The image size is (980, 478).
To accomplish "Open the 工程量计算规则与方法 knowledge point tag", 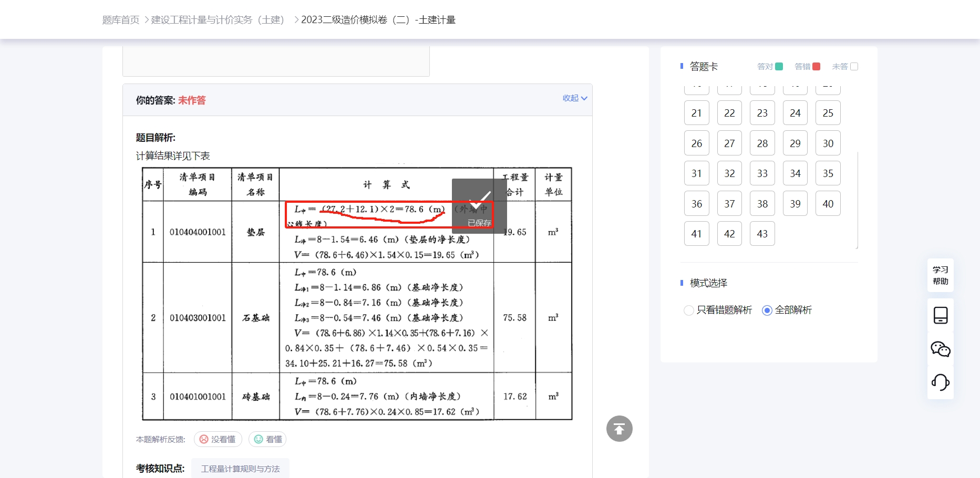I will pyautogui.click(x=240, y=469).
